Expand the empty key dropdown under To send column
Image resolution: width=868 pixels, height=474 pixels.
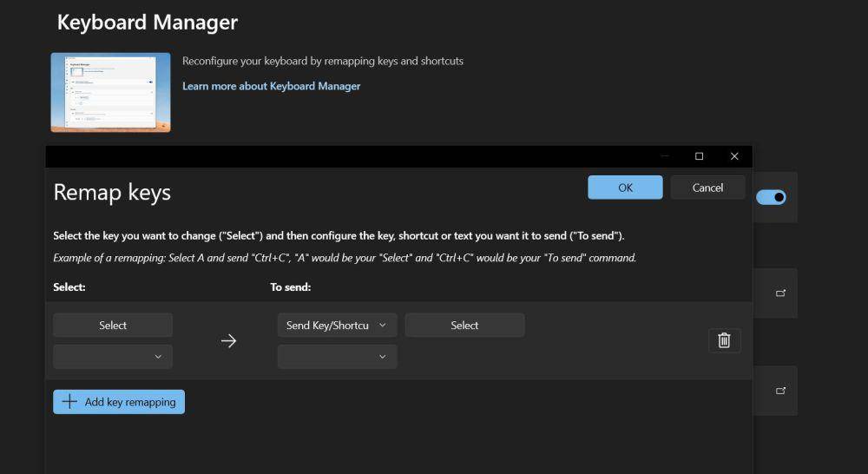[x=337, y=357]
